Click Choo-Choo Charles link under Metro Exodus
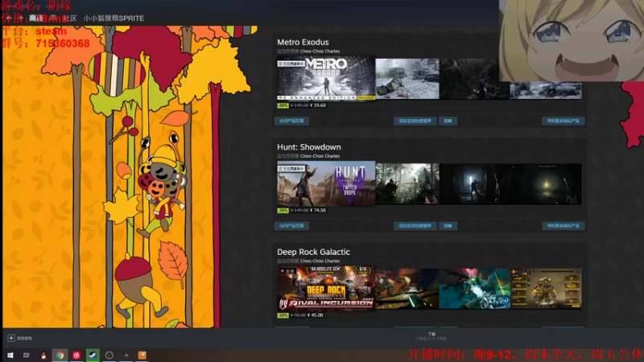 [x=320, y=51]
